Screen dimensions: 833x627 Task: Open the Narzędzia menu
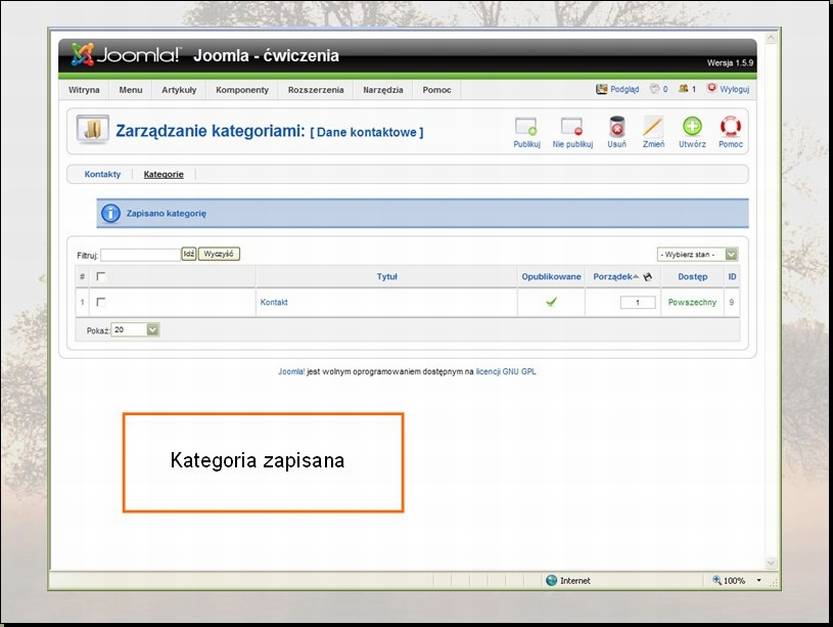pyautogui.click(x=383, y=90)
